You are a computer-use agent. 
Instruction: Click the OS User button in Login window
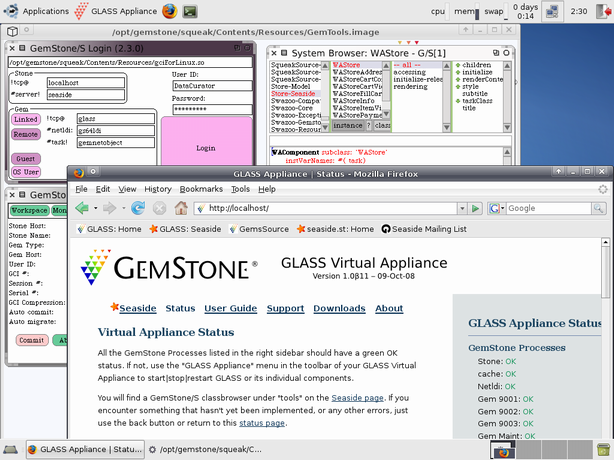[26, 172]
